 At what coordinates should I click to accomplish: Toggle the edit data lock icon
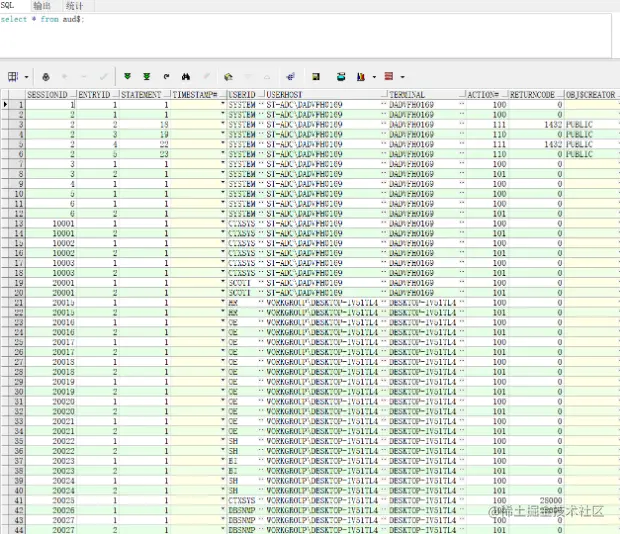tap(46, 77)
